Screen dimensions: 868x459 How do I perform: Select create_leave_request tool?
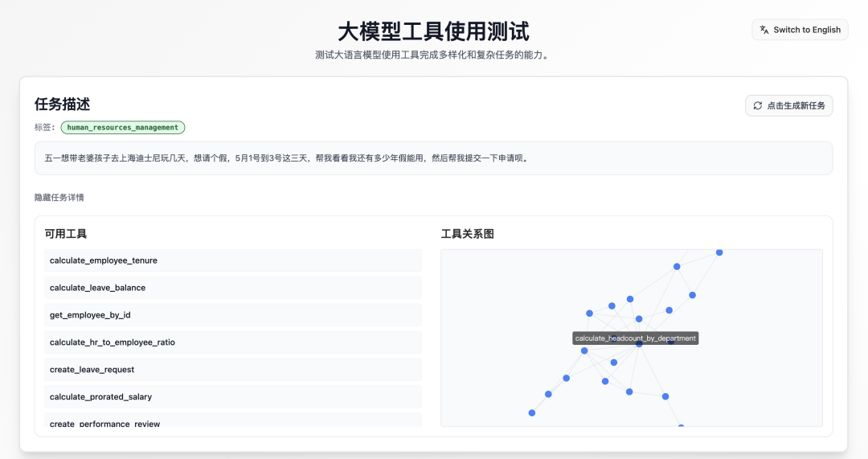[x=233, y=369]
